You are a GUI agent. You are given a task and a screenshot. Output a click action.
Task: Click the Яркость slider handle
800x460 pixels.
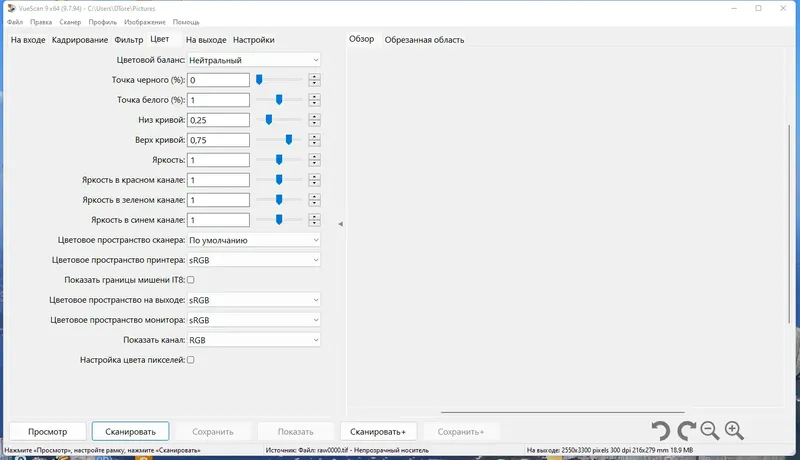tap(279, 160)
